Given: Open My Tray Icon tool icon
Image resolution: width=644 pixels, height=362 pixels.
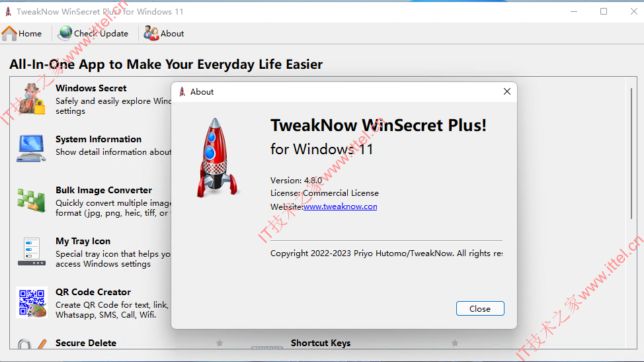Looking at the screenshot, I should [32, 251].
